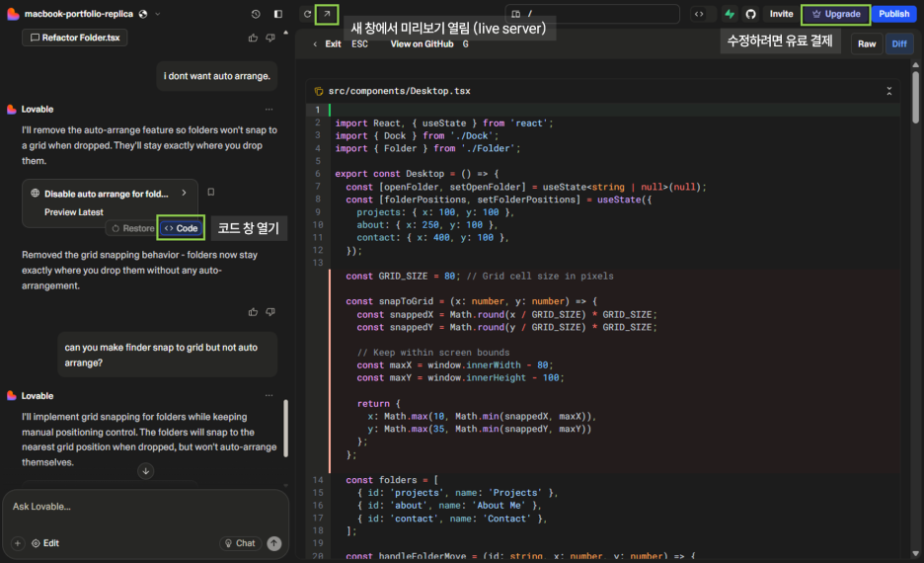Screen dimensions: 924x563
Task: Dislike the grid snapping removal response
Action: [x=270, y=312]
